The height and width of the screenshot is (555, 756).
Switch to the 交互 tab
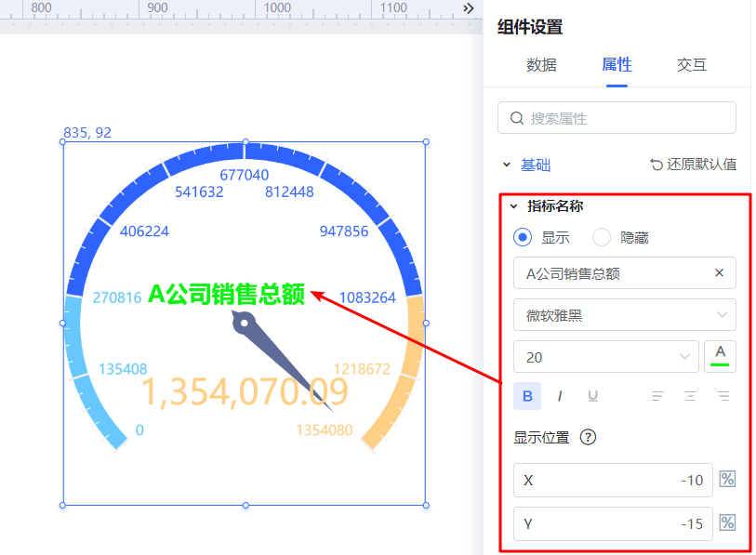692,65
